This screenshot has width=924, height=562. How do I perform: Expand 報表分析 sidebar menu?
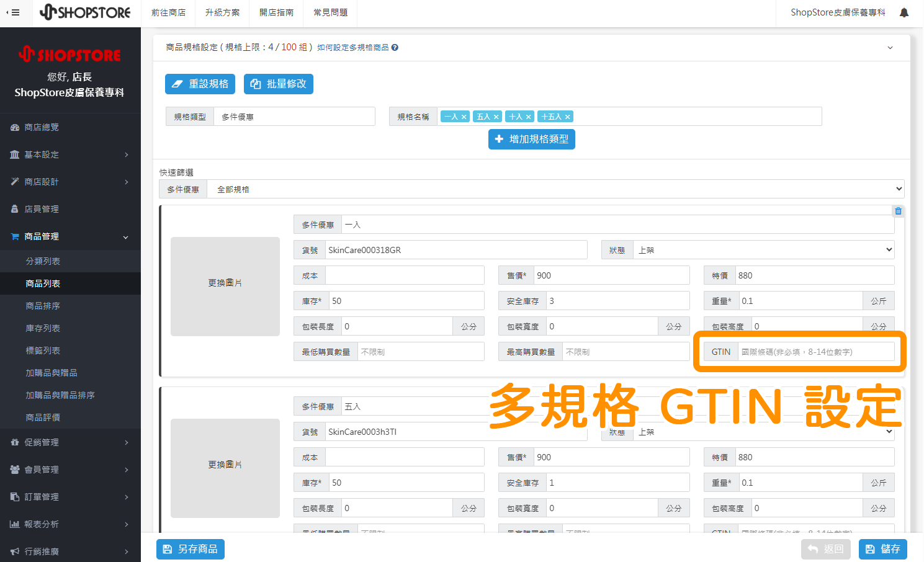coord(70,524)
